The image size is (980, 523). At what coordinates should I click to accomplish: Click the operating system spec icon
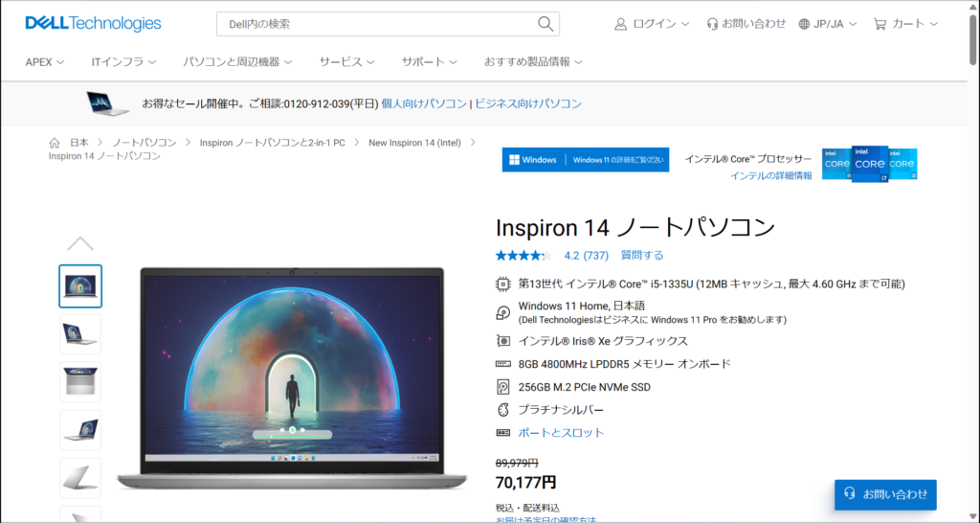(x=502, y=312)
